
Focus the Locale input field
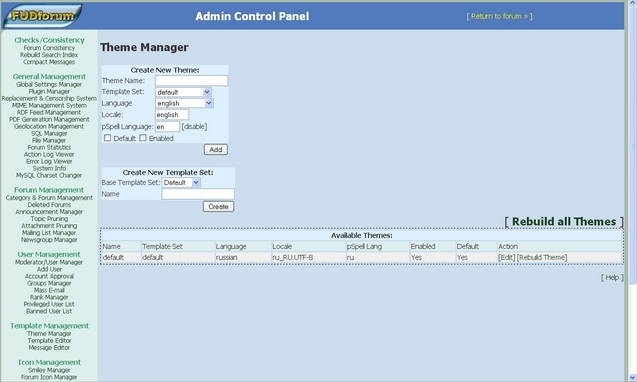[x=172, y=115]
